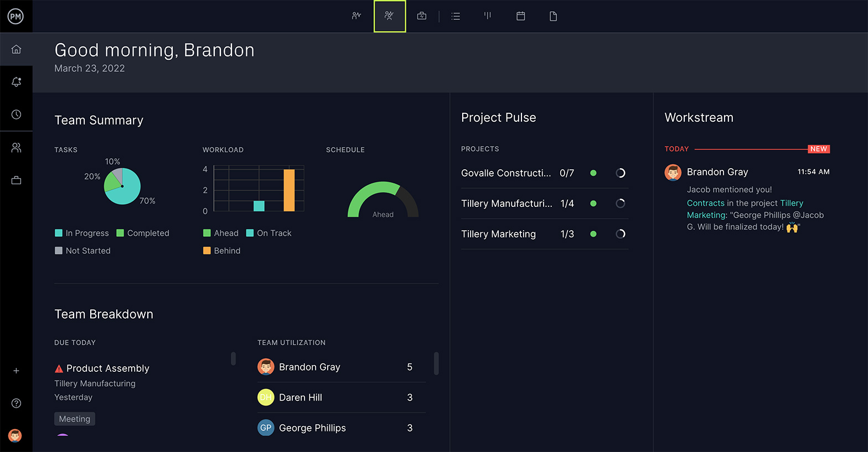Open the Tillery Marketing project row

(x=545, y=234)
